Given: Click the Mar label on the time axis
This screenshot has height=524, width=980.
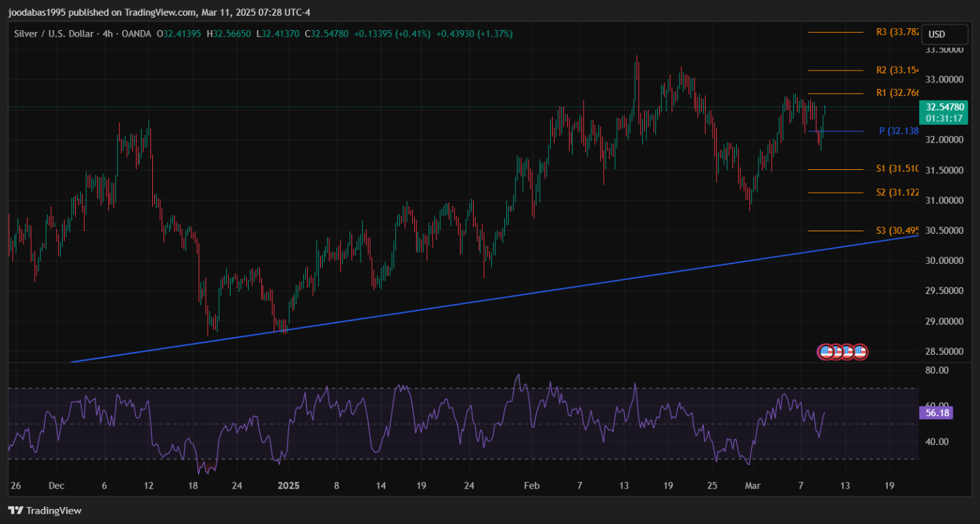Looking at the screenshot, I should pyautogui.click(x=753, y=486).
